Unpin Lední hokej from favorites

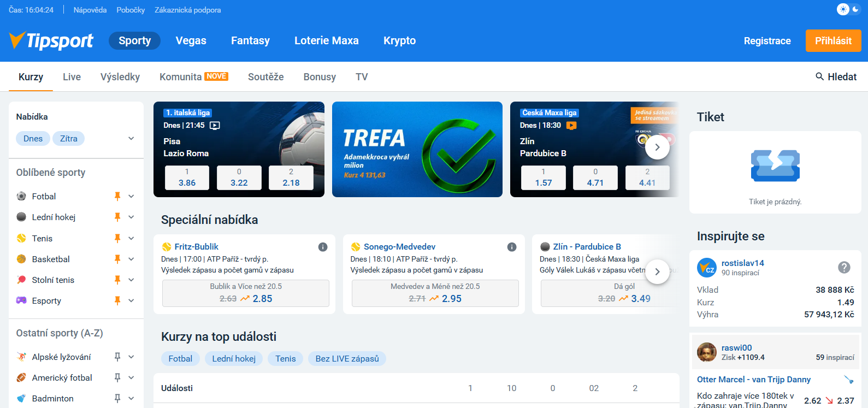pos(117,217)
